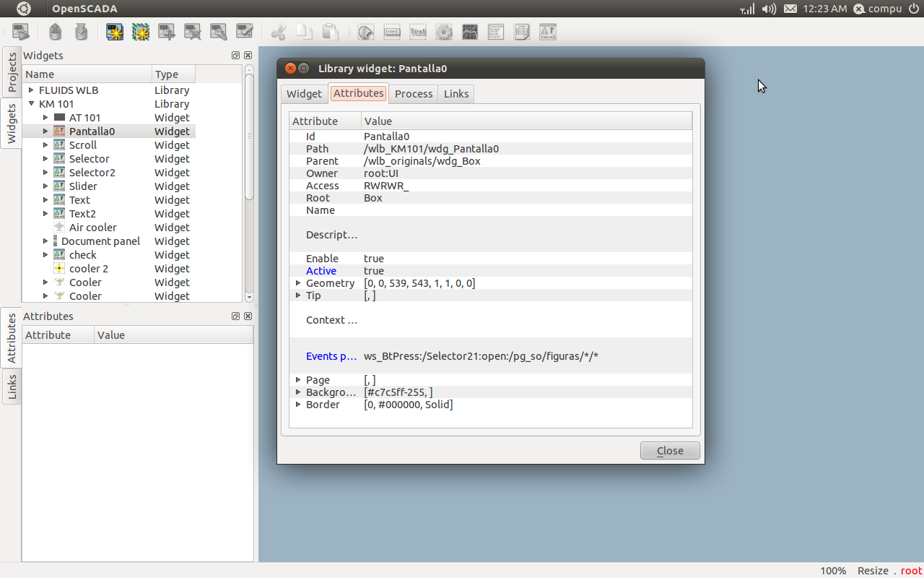Click the visual item properties wrench icon
Viewport: 924px width, 578px height.
tap(219, 32)
